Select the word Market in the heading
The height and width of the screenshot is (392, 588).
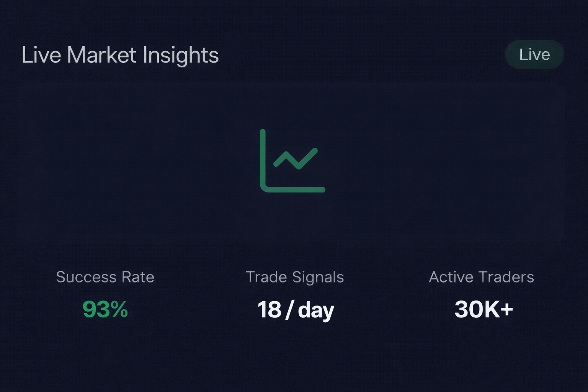101,55
